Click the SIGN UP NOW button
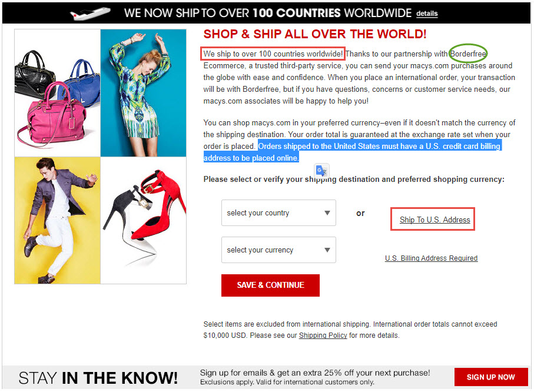Image resolution: width=534 pixels, height=392 pixels. [491, 377]
